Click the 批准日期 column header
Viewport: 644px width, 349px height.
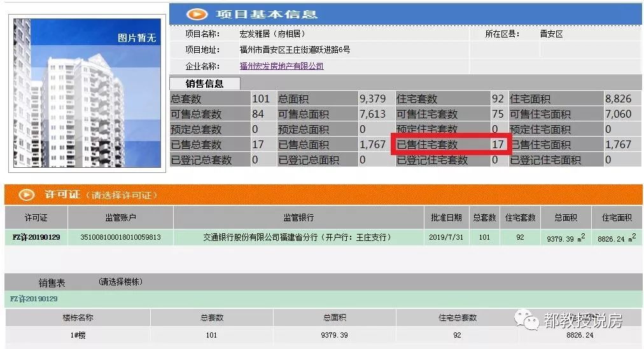446,218
